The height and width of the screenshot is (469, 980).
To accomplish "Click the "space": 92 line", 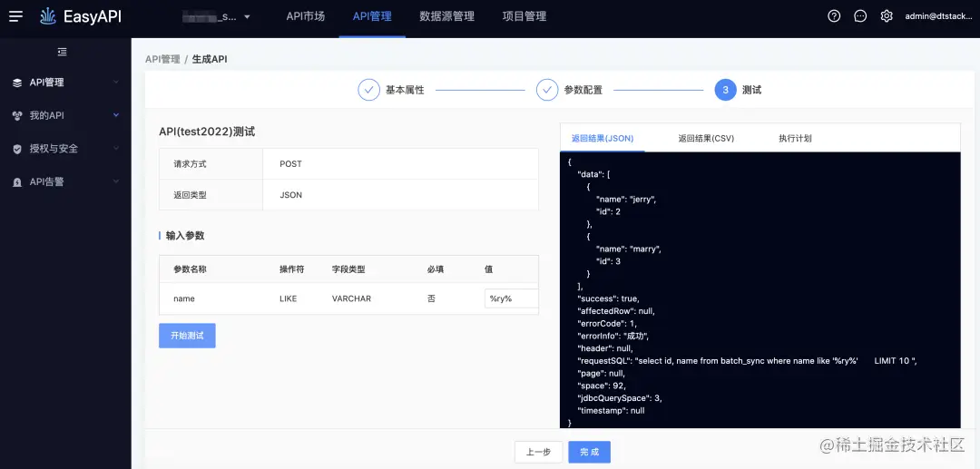I will click(x=602, y=386).
